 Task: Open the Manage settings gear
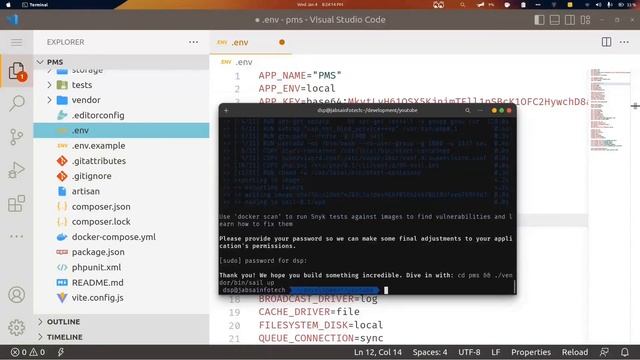(17, 327)
